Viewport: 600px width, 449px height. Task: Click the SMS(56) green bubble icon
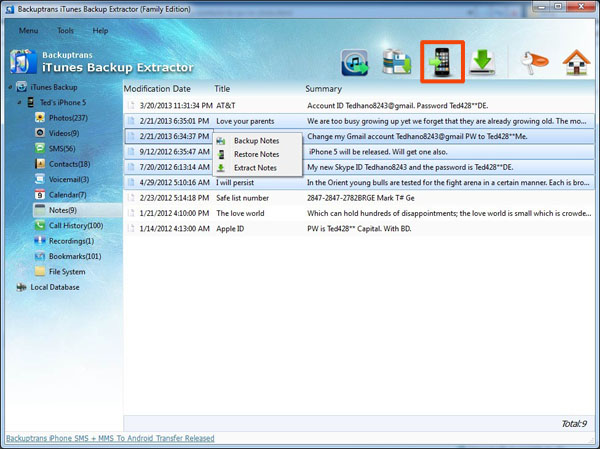(x=40, y=148)
